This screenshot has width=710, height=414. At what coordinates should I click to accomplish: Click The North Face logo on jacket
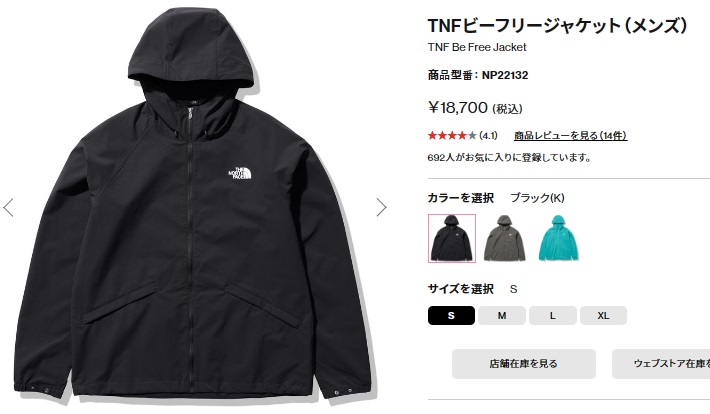pyautogui.click(x=240, y=173)
